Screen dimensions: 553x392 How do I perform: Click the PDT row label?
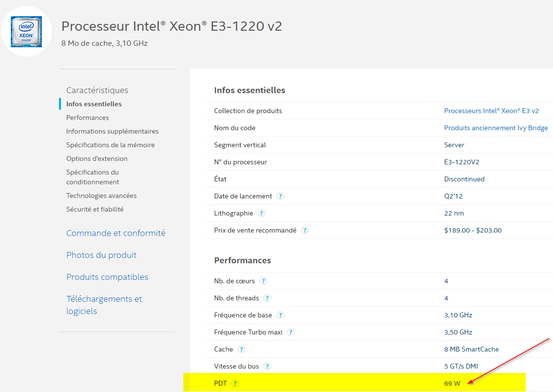point(220,383)
